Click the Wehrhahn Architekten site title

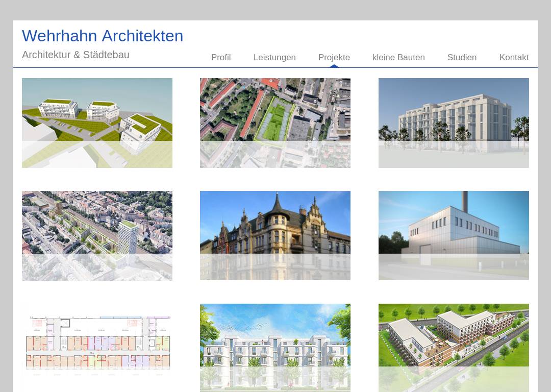pos(103,36)
